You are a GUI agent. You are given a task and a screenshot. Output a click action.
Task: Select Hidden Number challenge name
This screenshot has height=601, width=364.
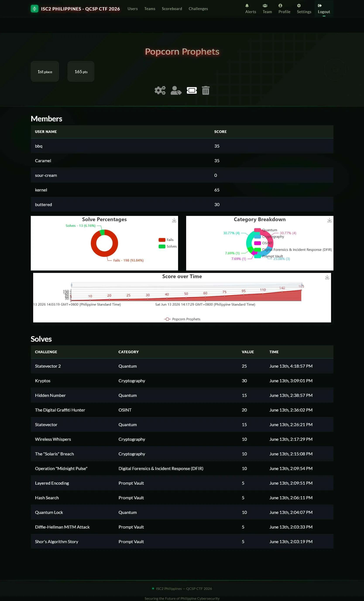(50, 395)
